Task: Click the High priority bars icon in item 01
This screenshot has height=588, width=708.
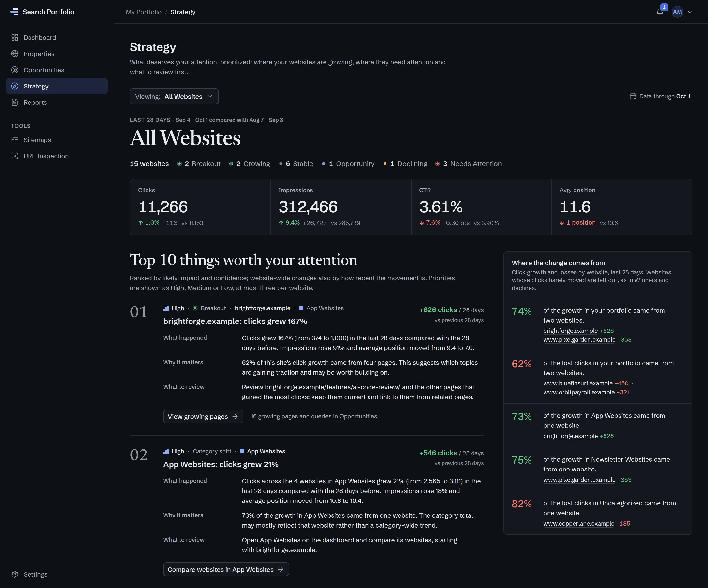Action: click(166, 308)
